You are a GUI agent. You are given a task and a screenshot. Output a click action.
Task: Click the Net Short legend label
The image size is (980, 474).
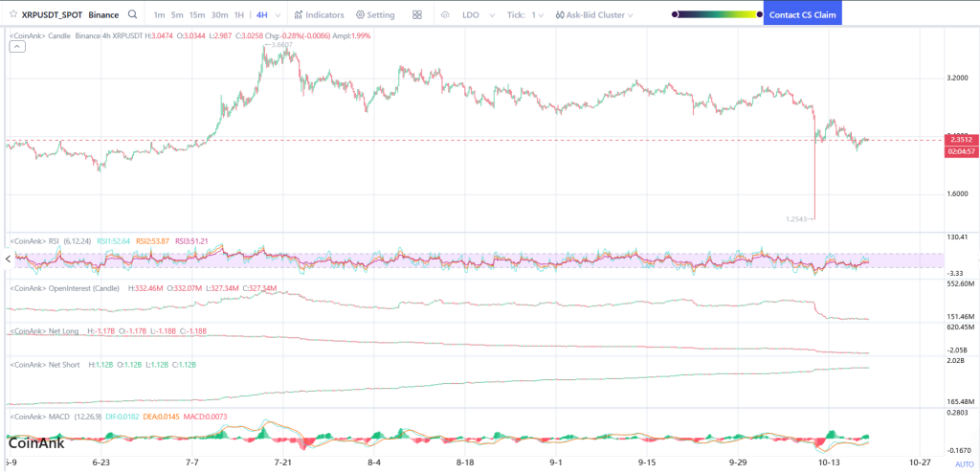click(x=44, y=365)
